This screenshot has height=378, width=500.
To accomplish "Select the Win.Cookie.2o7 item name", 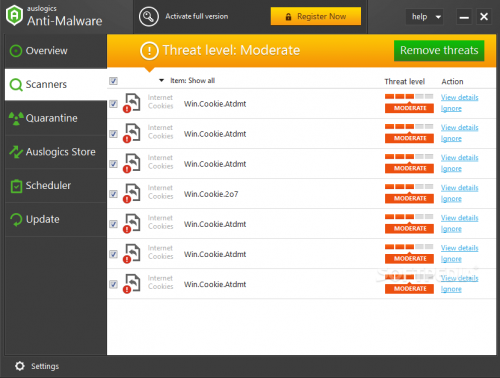I will coord(211,194).
